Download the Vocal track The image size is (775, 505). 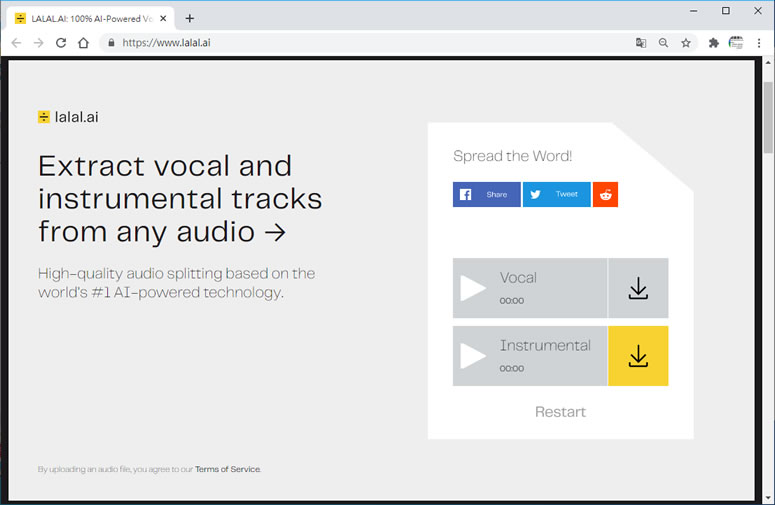point(638,288)
